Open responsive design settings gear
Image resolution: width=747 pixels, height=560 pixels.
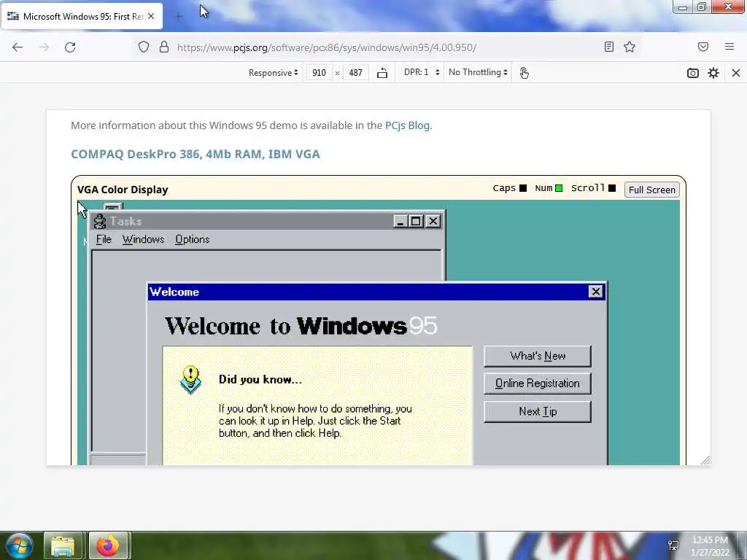tap(713, 73)
